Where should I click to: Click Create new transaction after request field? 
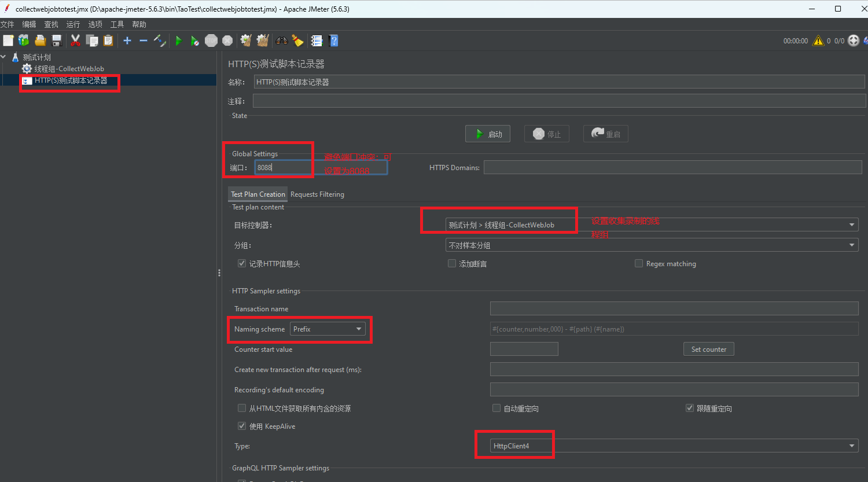coord(674,369)
